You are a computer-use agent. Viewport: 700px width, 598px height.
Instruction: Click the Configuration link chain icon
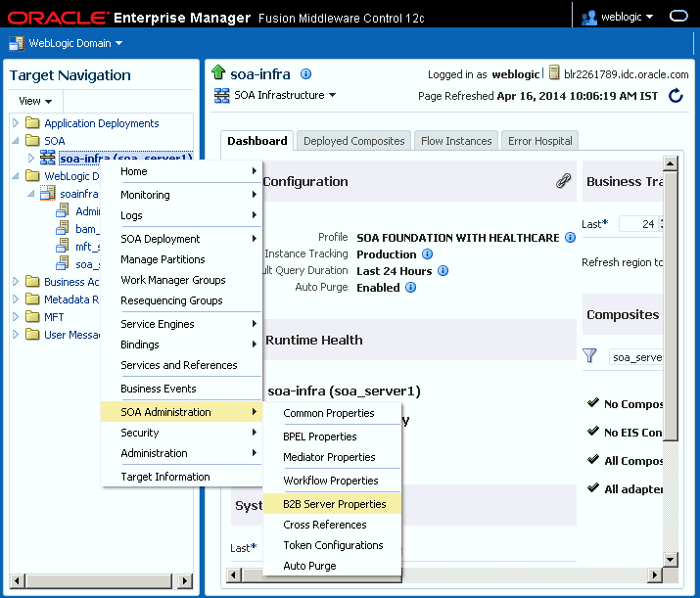(x=563, y=181)
